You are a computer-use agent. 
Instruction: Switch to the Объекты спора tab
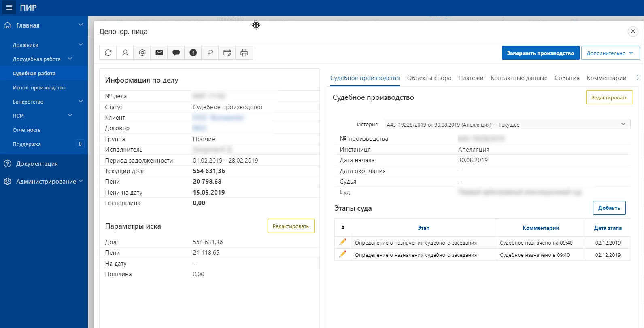(429, 78)
